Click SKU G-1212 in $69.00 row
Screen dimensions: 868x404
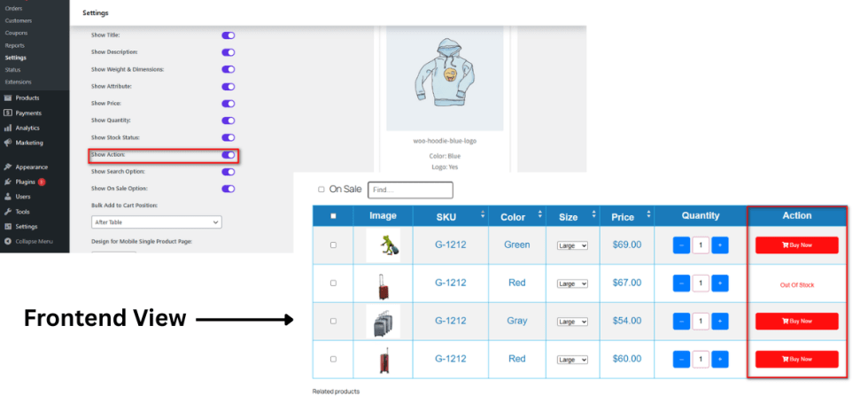tap(451, 245)
